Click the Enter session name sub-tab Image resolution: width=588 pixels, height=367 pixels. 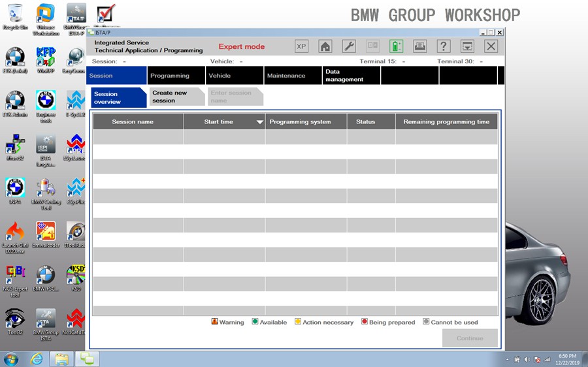(x=235, y=97)
